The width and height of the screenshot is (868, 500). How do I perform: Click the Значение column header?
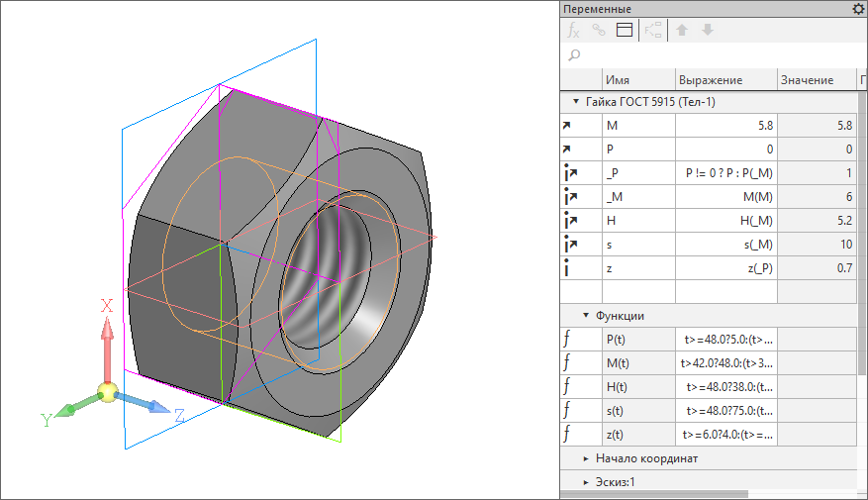pyautogui.click(x=807, y=80)
